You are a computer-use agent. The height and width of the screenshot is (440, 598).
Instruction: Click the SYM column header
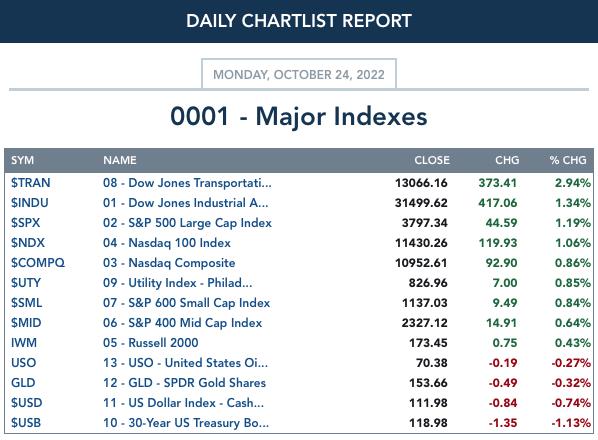[23, 160]
